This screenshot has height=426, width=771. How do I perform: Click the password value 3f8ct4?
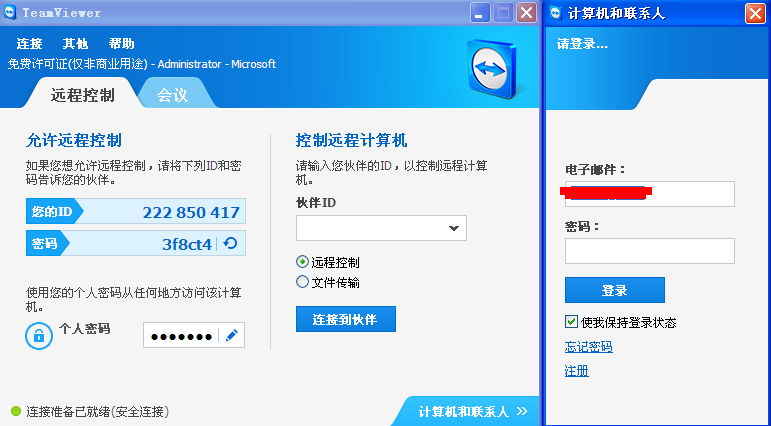tap(187, 244)
